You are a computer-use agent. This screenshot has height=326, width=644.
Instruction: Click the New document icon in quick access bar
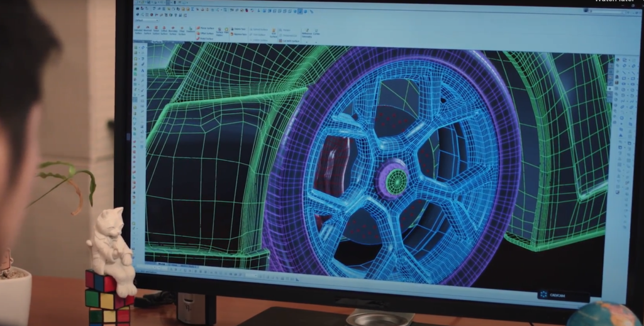(136, 2)
